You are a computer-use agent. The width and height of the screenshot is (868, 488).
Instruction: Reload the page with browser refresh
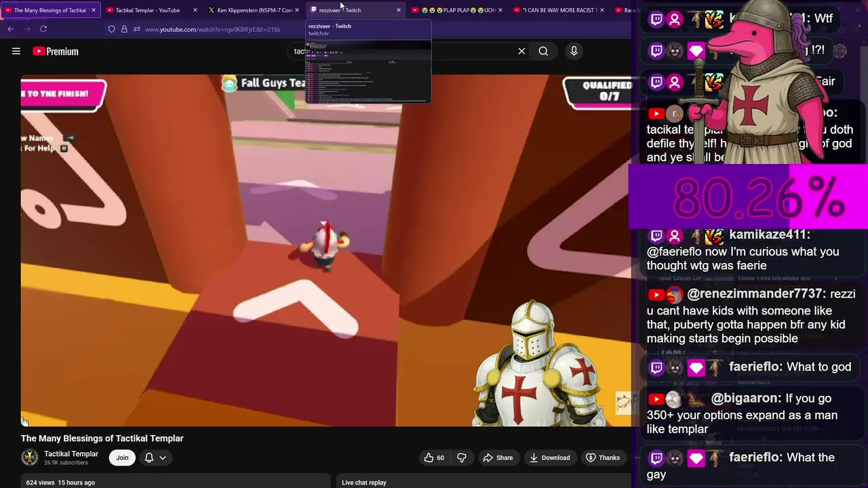point(43,29)
